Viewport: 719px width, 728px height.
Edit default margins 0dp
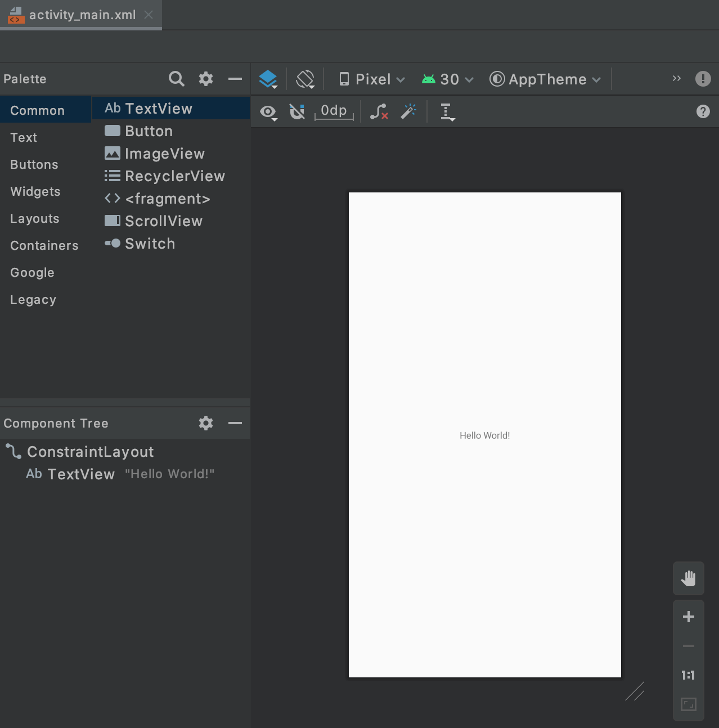point(334,111)
